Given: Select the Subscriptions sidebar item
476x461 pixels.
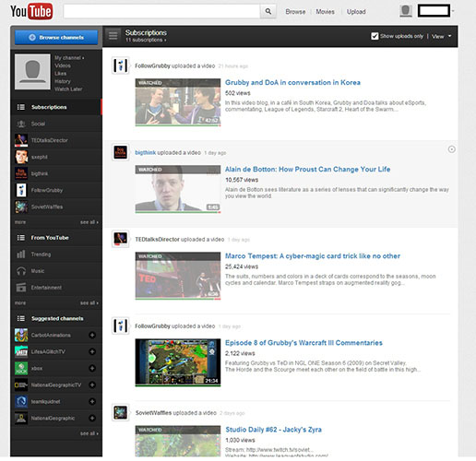Looking at the screenshot, I should pyautogui.click(x=56, y=107).
